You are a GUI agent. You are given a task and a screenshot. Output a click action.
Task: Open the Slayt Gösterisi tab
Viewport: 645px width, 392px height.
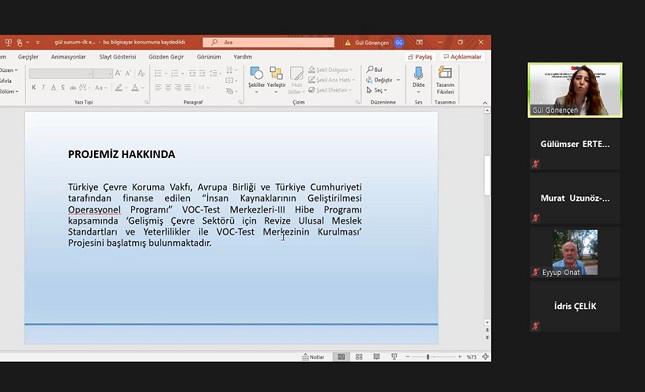pos(118,57)
